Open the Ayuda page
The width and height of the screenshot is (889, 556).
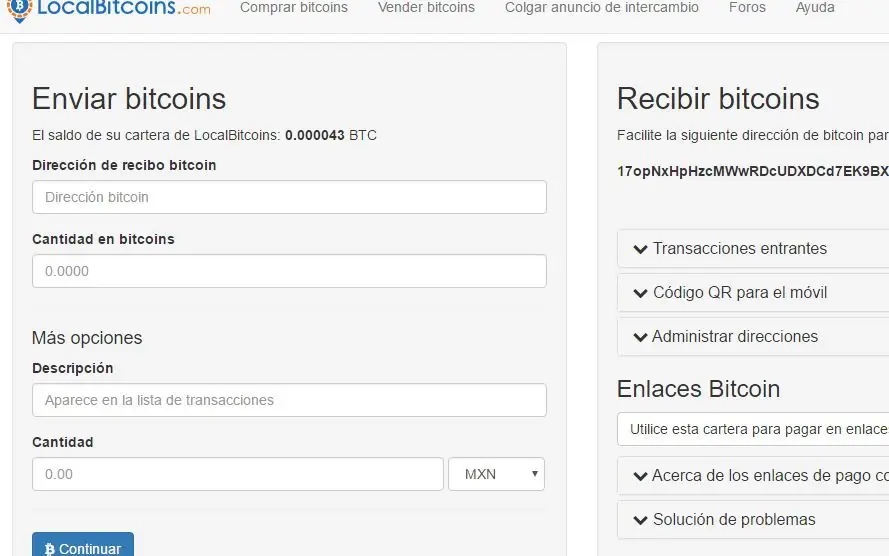coord(815,7)
